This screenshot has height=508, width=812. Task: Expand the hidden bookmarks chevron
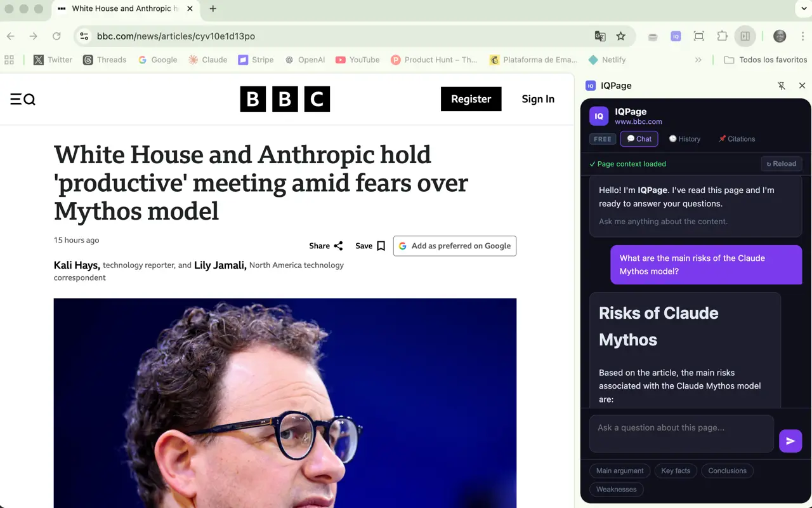(x=698, y=60)
